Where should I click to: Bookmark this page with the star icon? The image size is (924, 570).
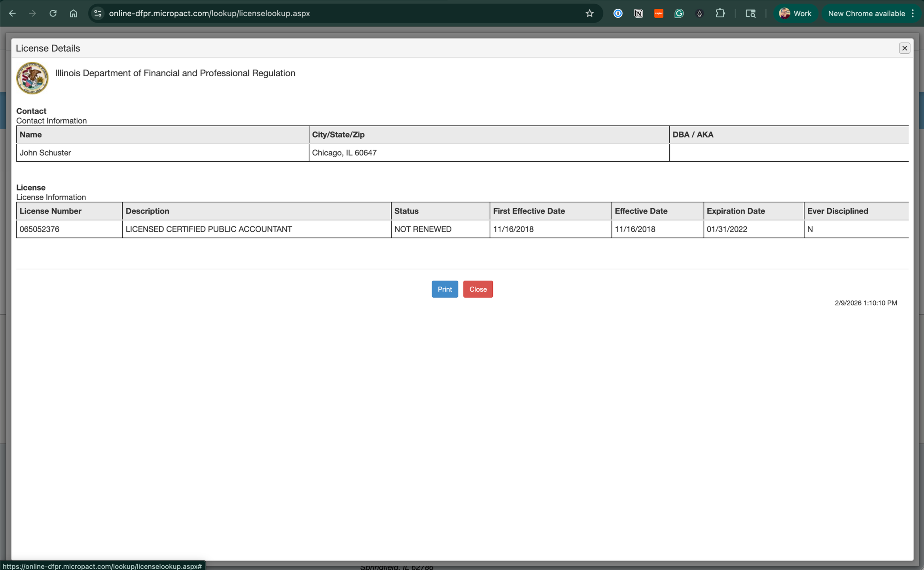(x=589, y=13)
